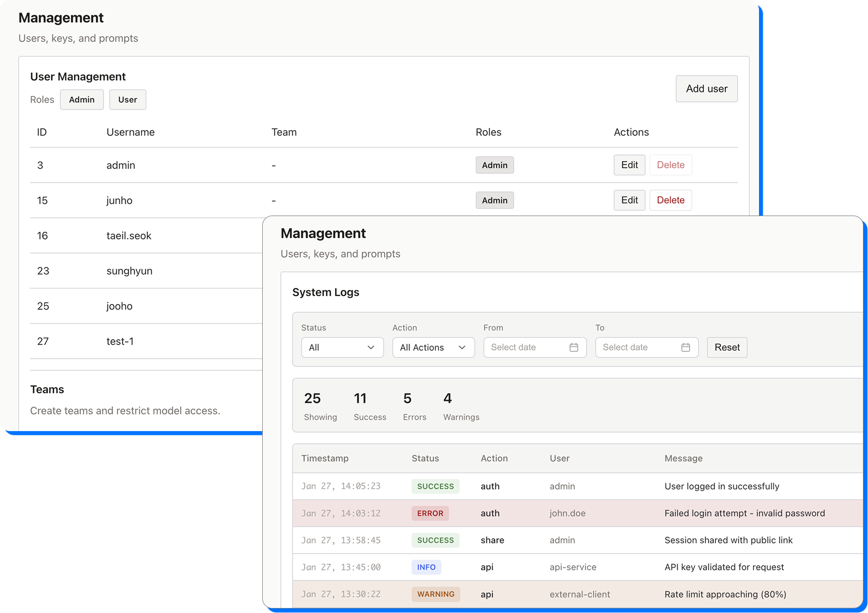Click the INFO status badge
Viewport: 868px width, 613px height.
pos(426,567)
